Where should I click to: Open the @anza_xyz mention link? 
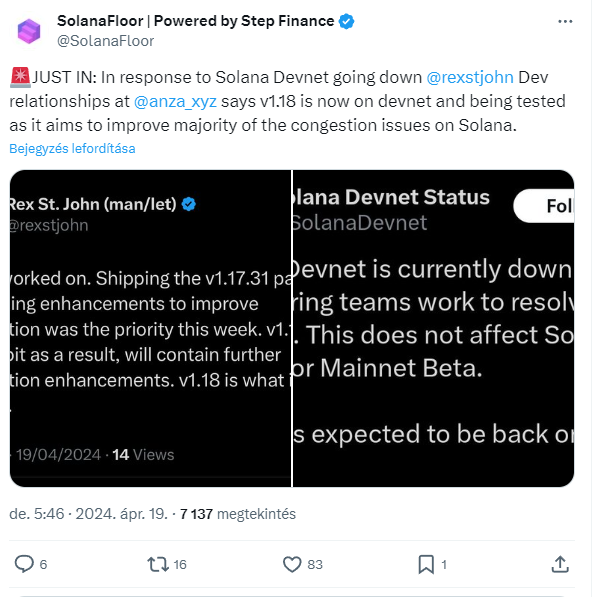[x=175, y=101]
